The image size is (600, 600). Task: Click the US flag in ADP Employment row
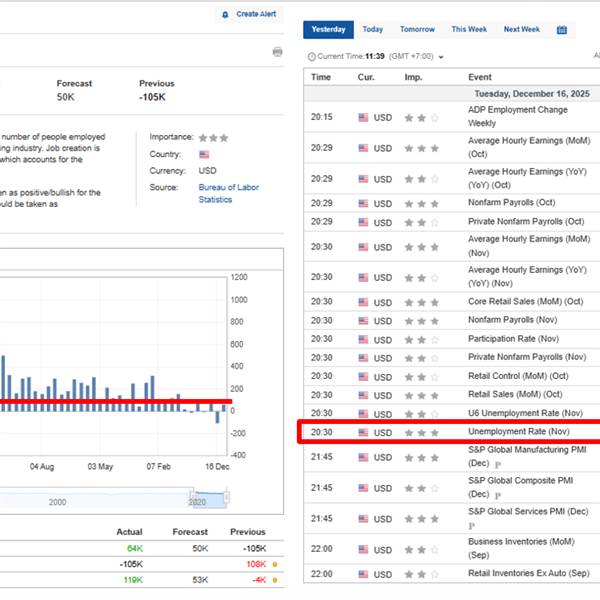click(x=363, y=117)
